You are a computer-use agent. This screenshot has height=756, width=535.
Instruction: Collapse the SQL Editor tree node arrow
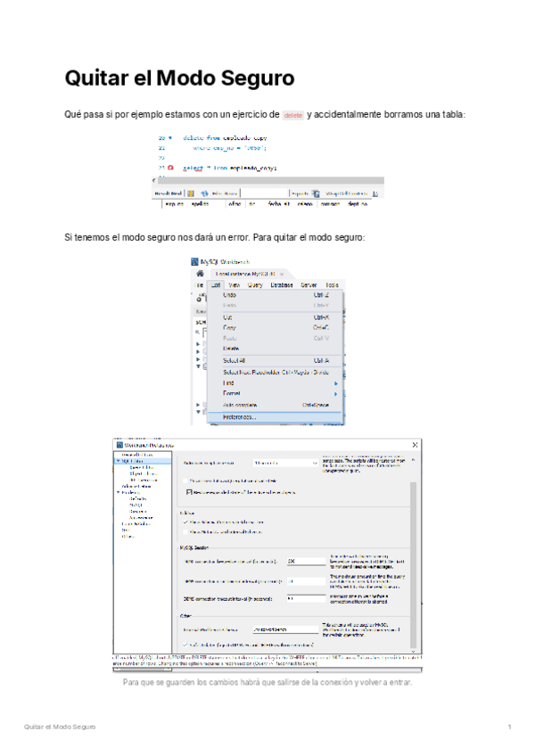click(119, 461)
